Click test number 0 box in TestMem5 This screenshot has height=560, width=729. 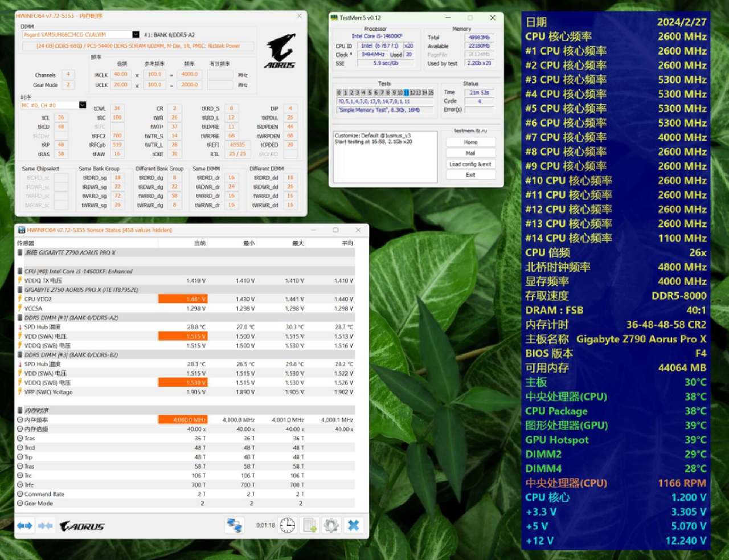[339, 92]
